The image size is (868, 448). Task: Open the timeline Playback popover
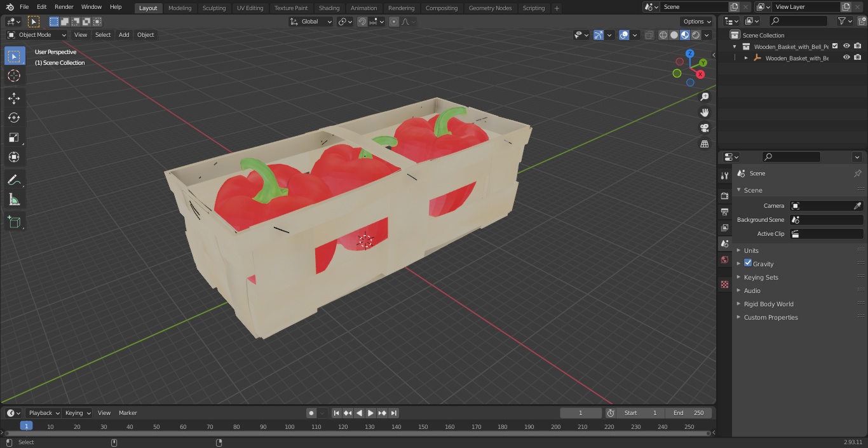click(x=43, y=413)
